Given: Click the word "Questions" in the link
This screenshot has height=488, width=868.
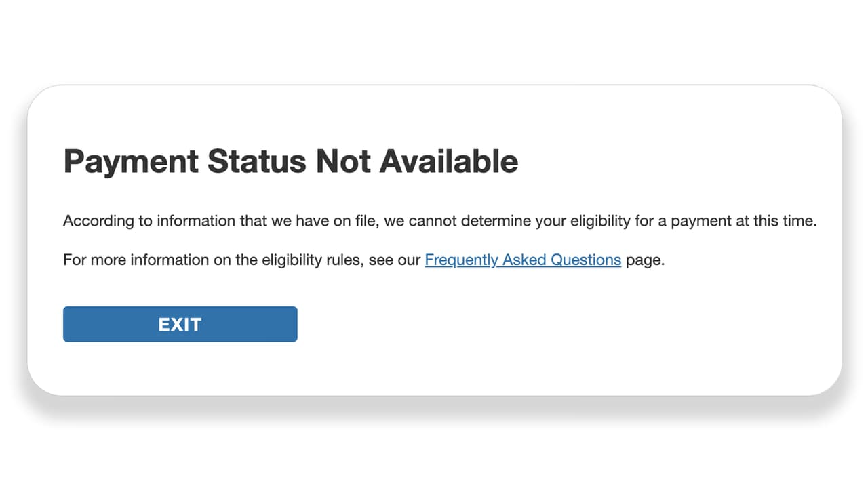Looking at the screenshot, I should (x=586, y=260).
